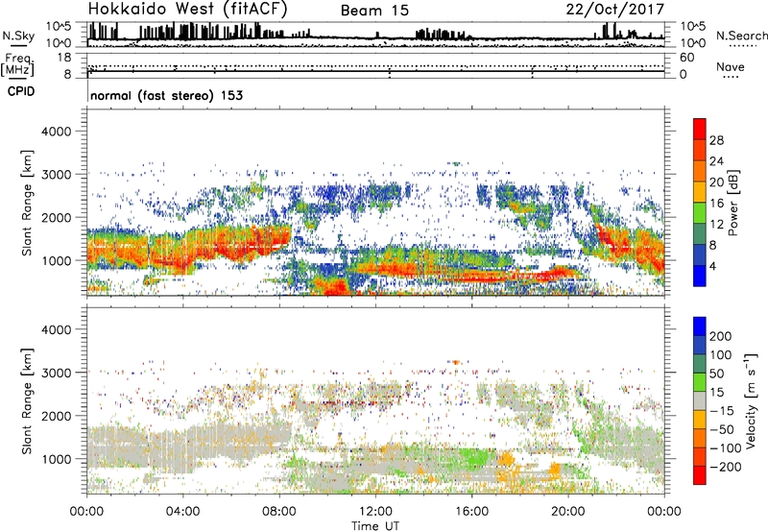This screenshot has height=532, width=768.
Task: Pick the yellow-orange segment of power colorbar
Action: point(700,192)
